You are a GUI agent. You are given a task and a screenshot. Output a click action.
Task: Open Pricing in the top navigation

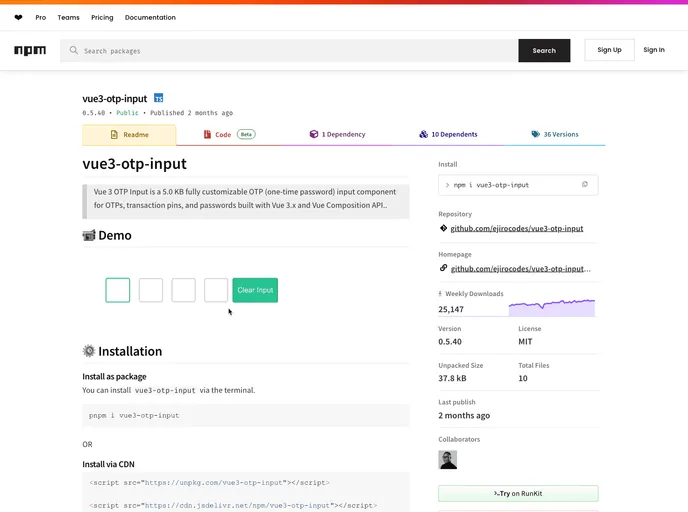[102, 18]
